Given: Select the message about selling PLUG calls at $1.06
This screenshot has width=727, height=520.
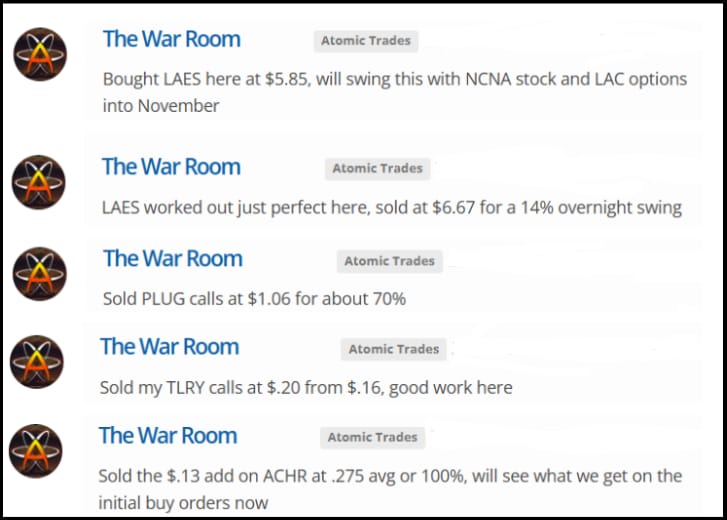Looking at the screenshot, I should [x=254, y=298].
